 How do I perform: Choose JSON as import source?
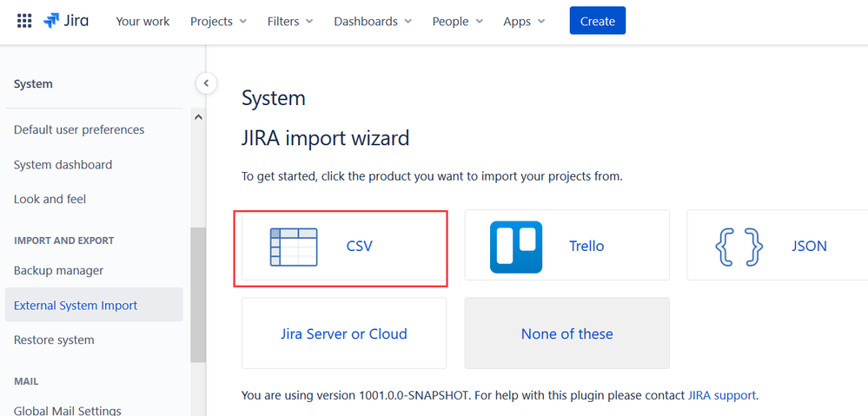[778, 245]
